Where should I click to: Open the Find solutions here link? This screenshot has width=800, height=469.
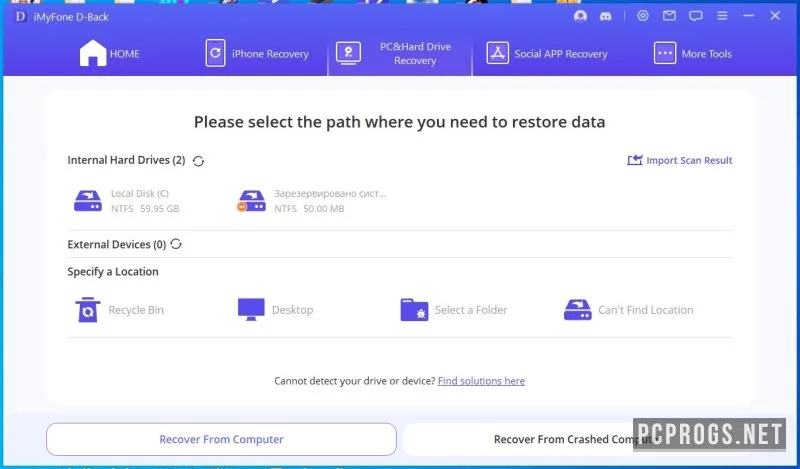pyautogui.click(x=481, y=381)
